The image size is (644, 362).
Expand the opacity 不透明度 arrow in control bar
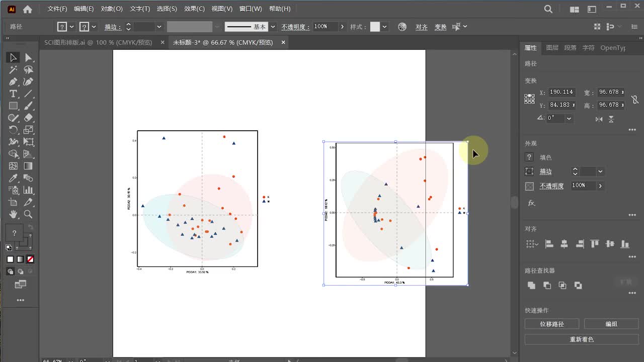(342, 27)
